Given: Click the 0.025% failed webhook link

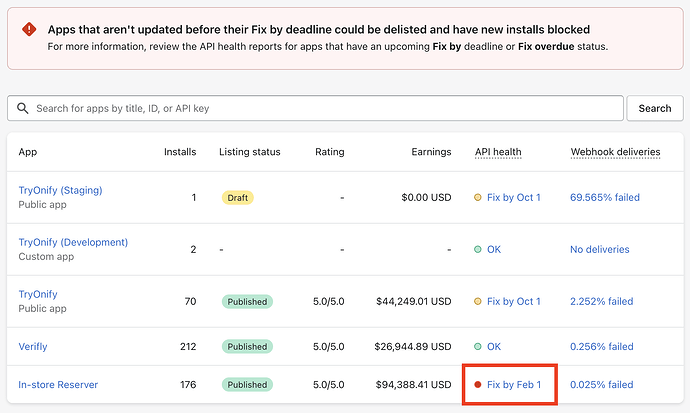Looking at the screenshot, I should [602, 384].
